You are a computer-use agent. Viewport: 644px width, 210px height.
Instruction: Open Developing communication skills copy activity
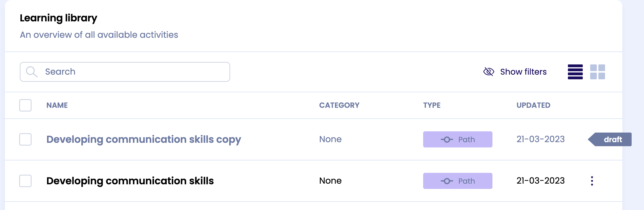pyautogui.click(x=144, y=139)
